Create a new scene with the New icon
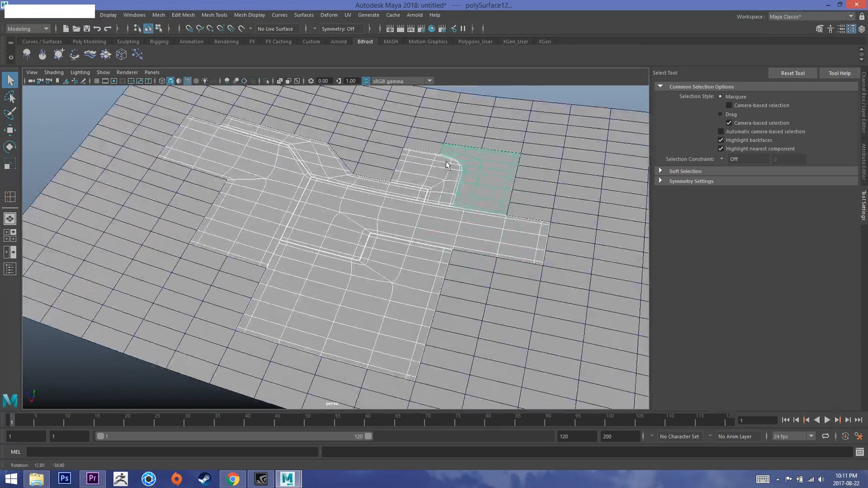The width and height of the screenshot is (868, 488). point(65,29)
